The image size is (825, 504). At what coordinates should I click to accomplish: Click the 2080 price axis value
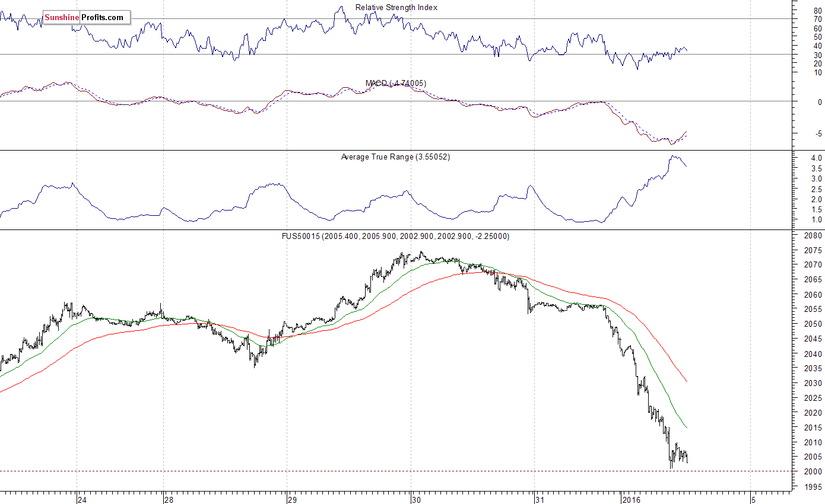click(x=813, y=235)
